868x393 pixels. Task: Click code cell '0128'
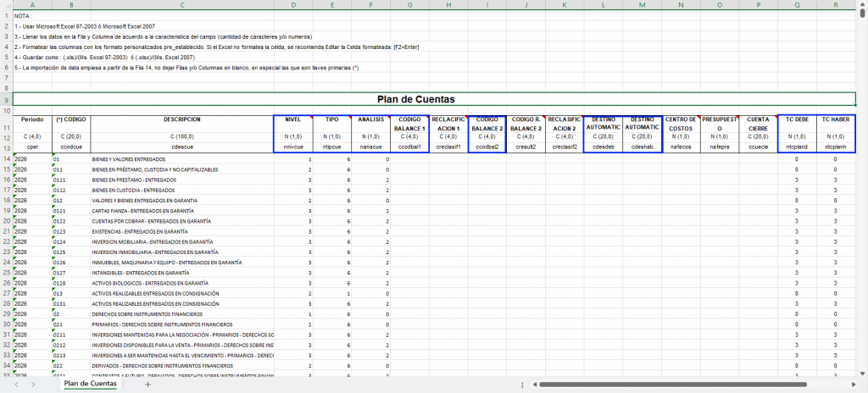(x=71, y=283)
